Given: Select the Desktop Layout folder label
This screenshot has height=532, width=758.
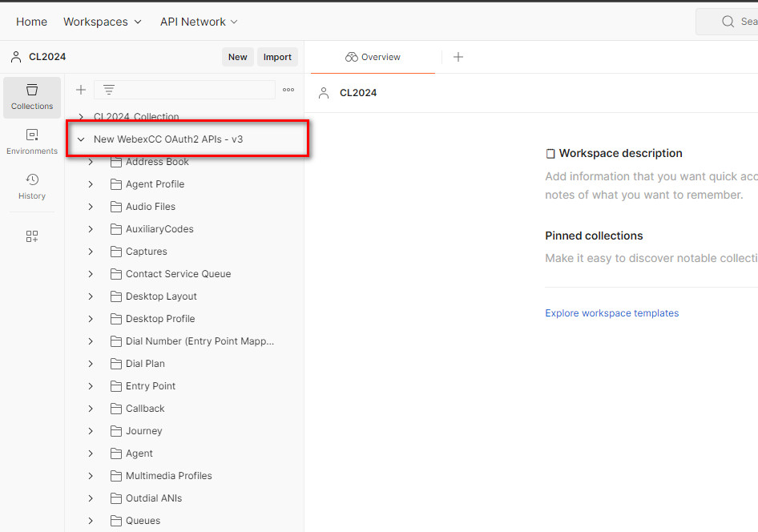Looking at the screenshot, I should (x=161, y=296).
